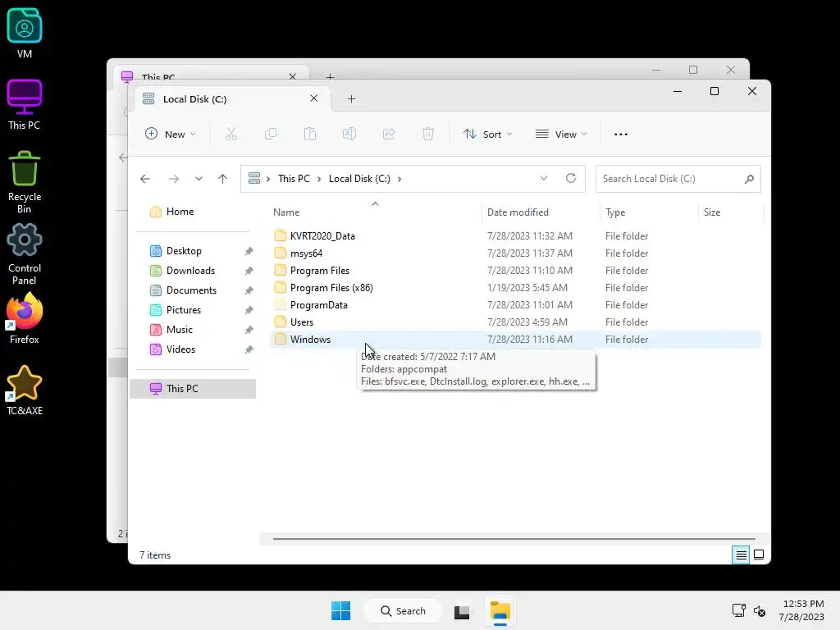Image resolution: width=840 pixels, height=630 pixels.
Task: Click the horizontal scrollbar in file list
Action: tap(514, 539)
